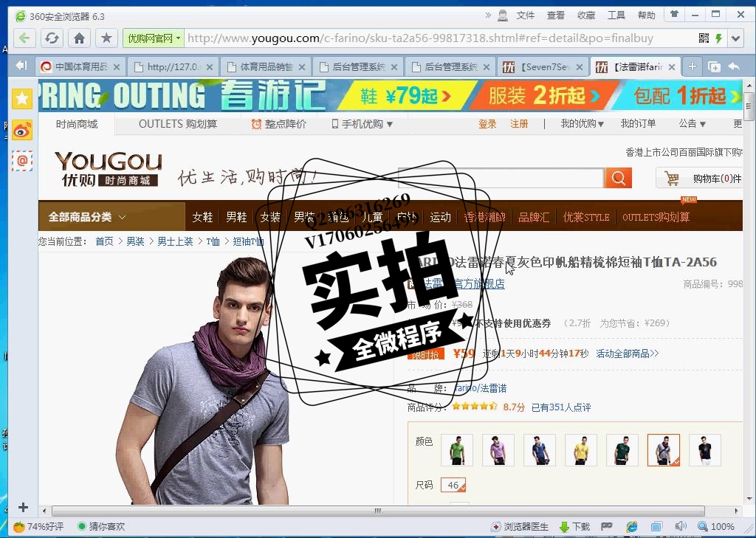Open 活动全部商品>> link
The width and height of the screenshot is (756, 538).
[628, 354]
